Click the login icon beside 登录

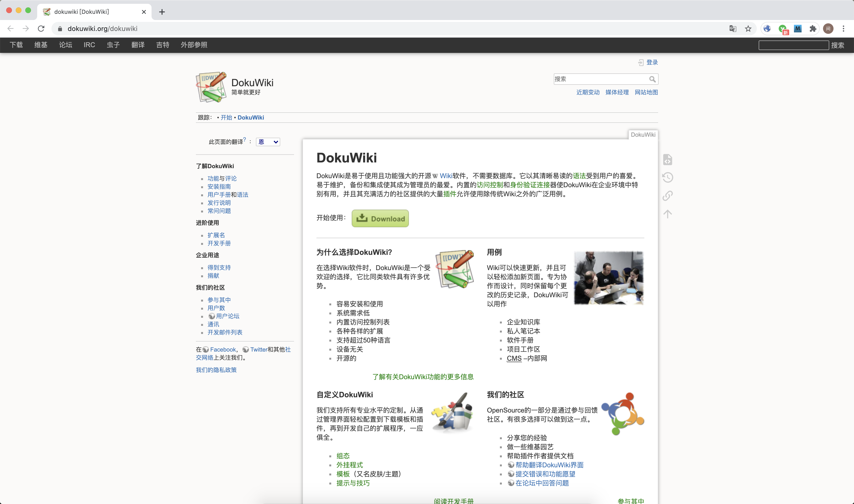coord(641,62)
